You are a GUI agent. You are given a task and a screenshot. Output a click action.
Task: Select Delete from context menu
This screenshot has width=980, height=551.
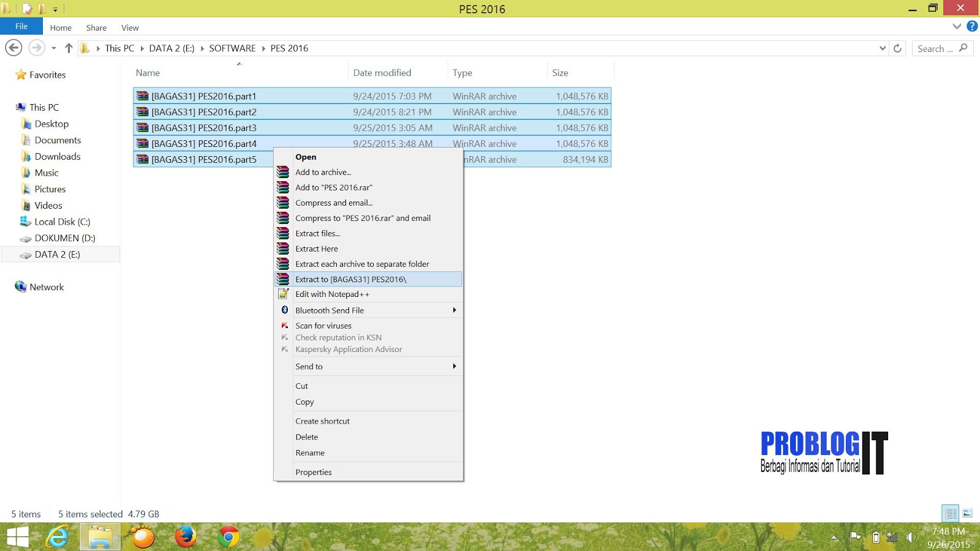point(368,437)
